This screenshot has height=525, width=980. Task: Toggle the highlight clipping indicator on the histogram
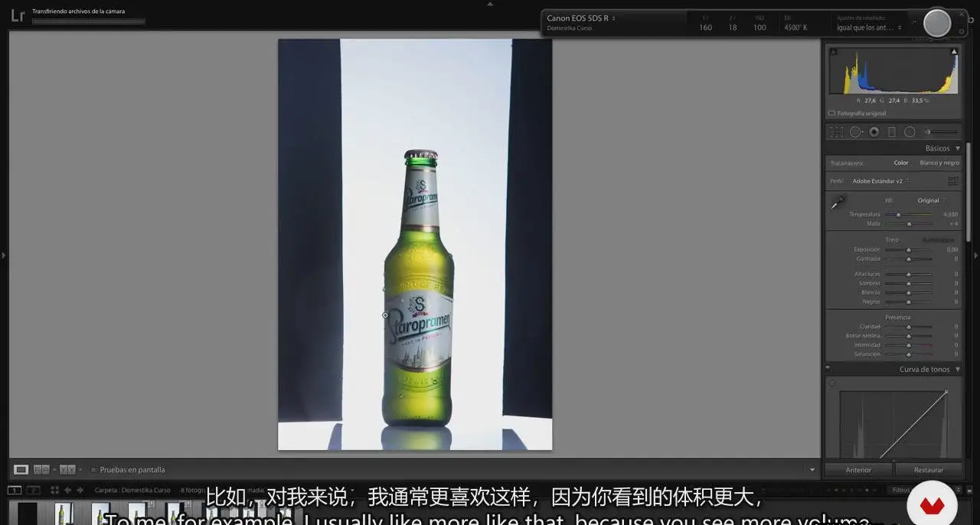click(x=954, y=52)
